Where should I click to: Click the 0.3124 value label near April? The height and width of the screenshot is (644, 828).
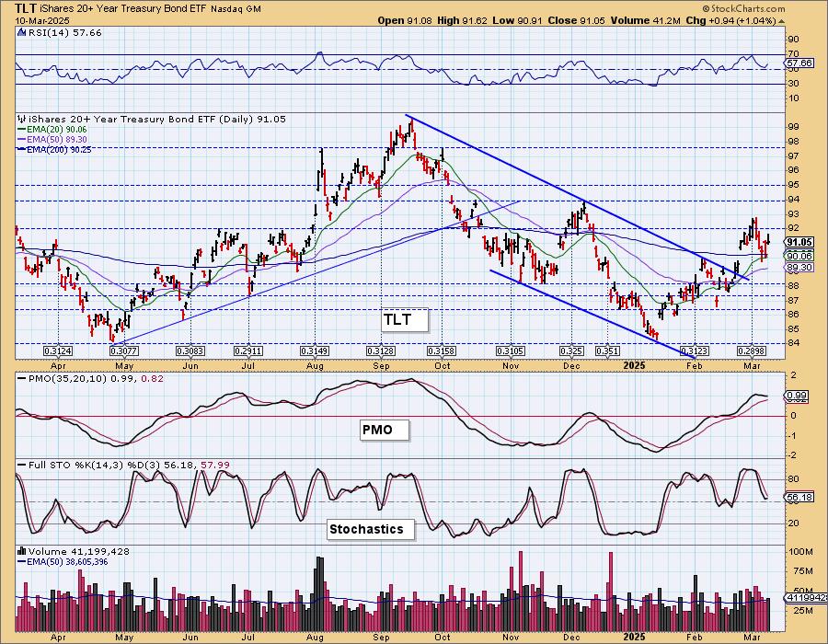(58, 351)
